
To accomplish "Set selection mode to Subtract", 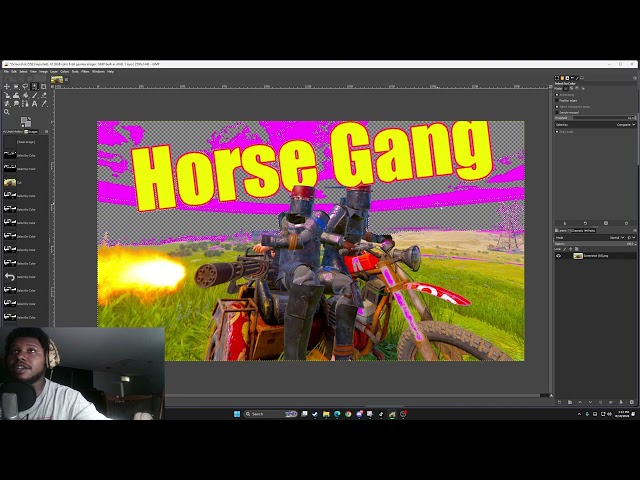I will 577,88.
